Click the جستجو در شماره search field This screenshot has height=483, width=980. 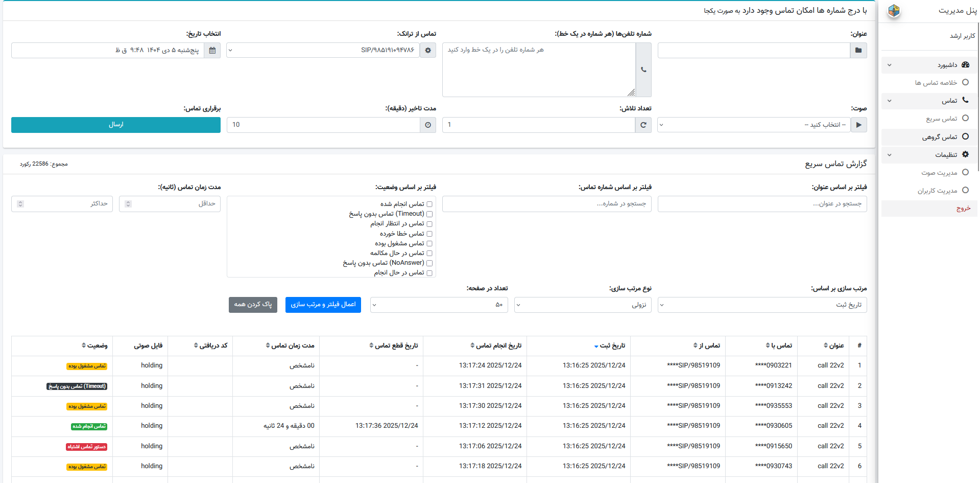tap(546, 204)
